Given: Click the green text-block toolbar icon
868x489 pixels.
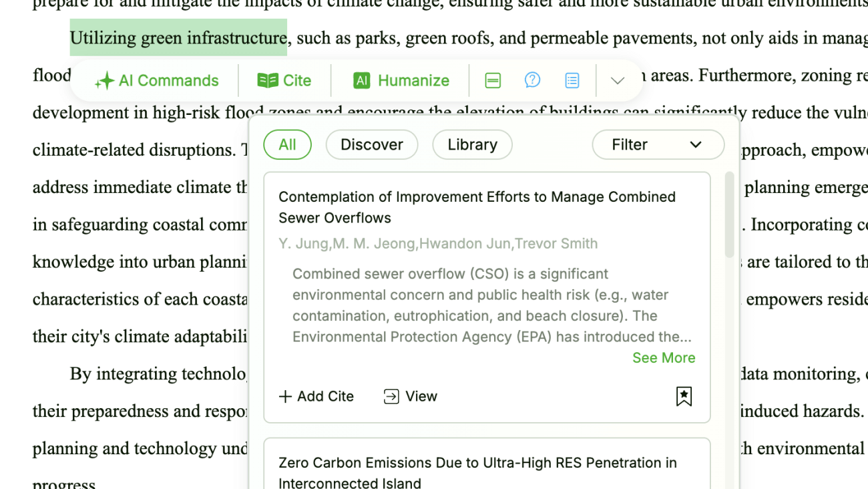Looking at the screenshot, I should click(x=493, y=81).
